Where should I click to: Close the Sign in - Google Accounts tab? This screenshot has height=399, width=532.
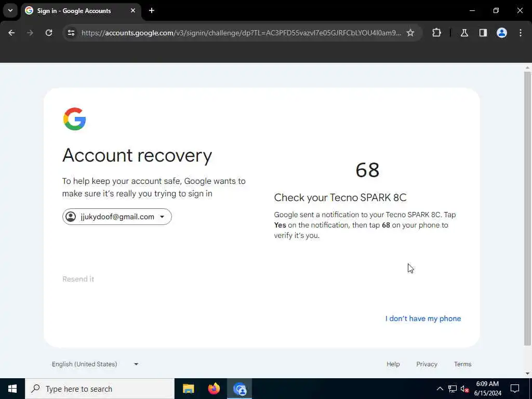[133, 10]
